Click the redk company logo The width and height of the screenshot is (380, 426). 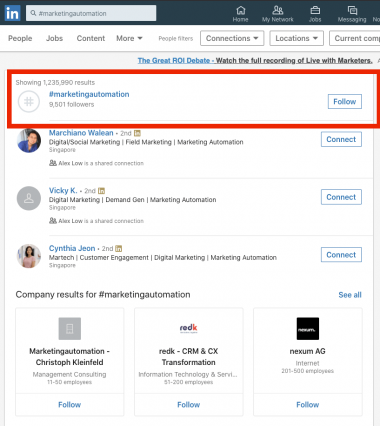click(x=189, y=329)
